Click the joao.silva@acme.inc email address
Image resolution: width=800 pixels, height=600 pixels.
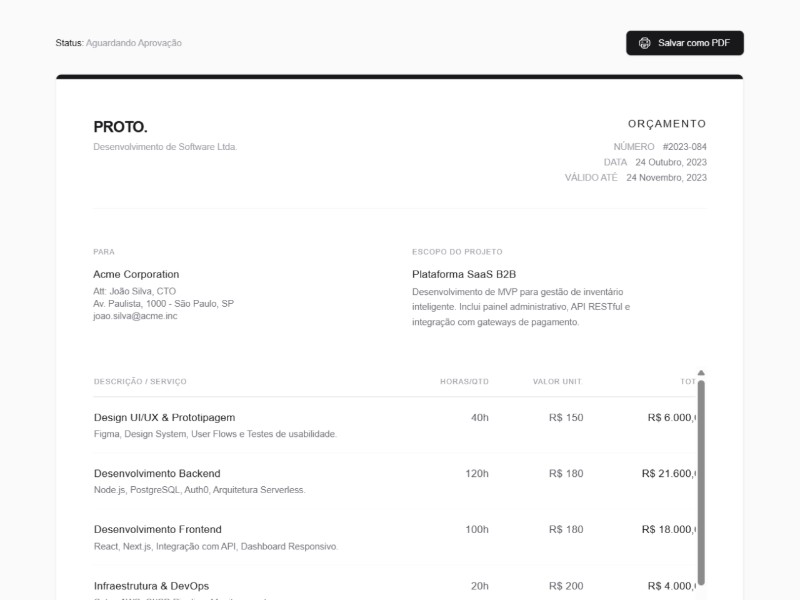coord(135,316)
